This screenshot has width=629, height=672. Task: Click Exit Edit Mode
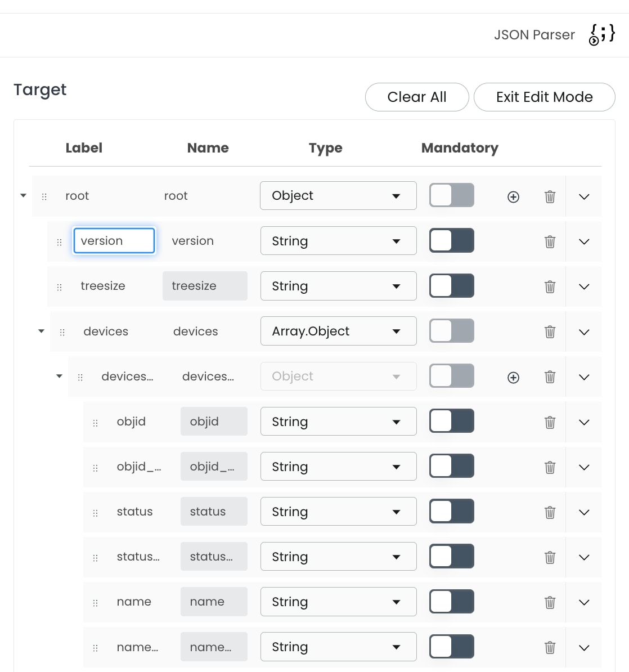click(544, 97)
